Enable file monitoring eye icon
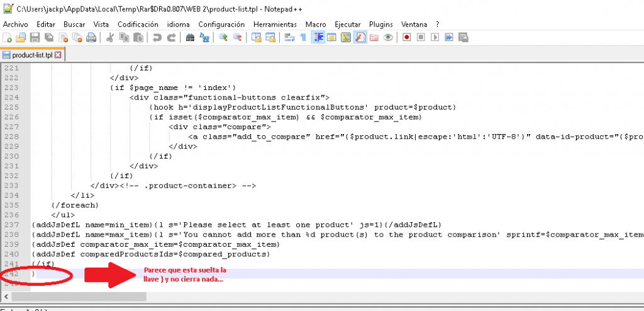 [388, 38]
